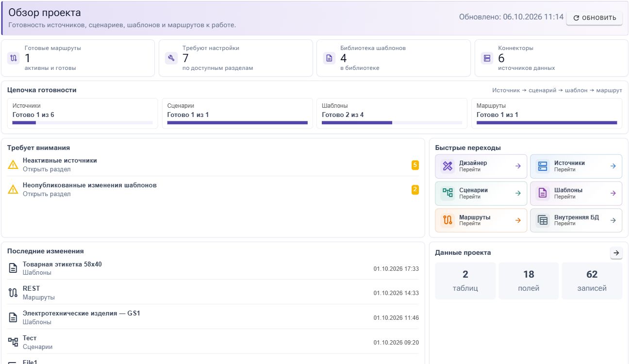The image size is (631, 364).
Task: Click scenario icon for Тест entry
Action: [x=13, y=342]
